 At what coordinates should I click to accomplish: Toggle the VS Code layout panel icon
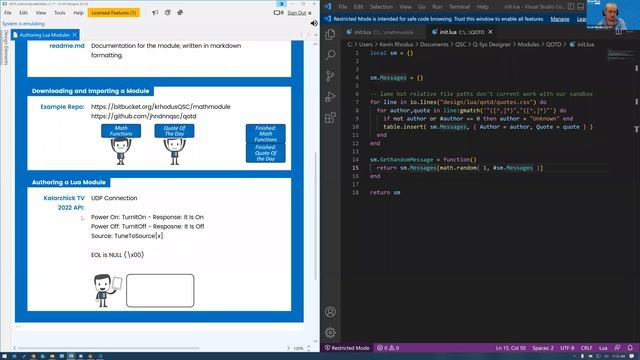click(580, 7)
